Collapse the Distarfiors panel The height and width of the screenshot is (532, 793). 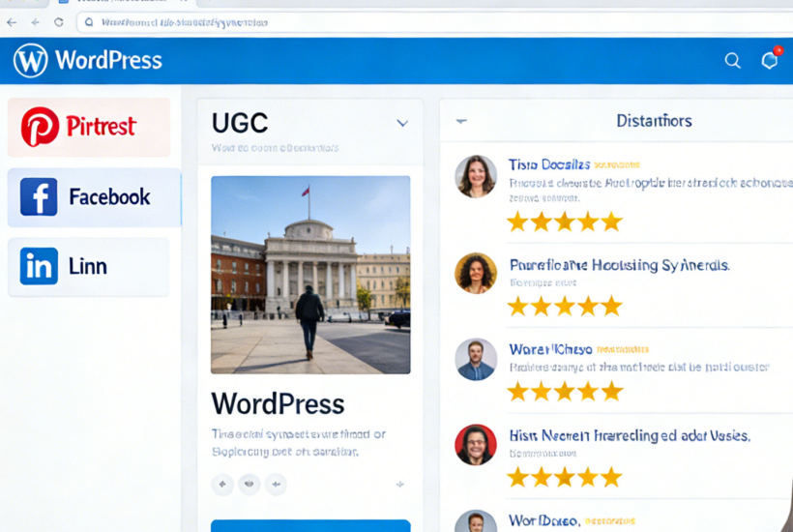pyautogui.click(x=461, y=122)
